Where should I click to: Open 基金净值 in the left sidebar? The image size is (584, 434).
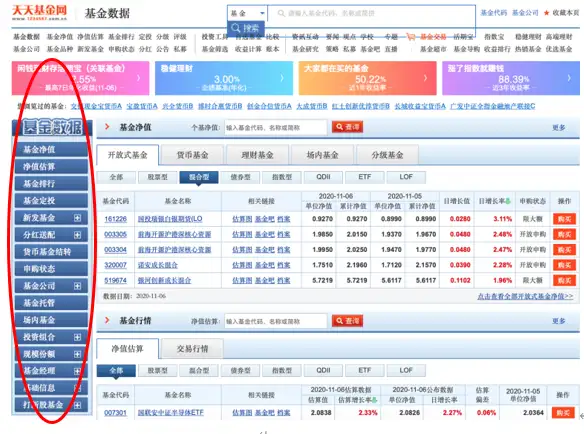point(51,149)
